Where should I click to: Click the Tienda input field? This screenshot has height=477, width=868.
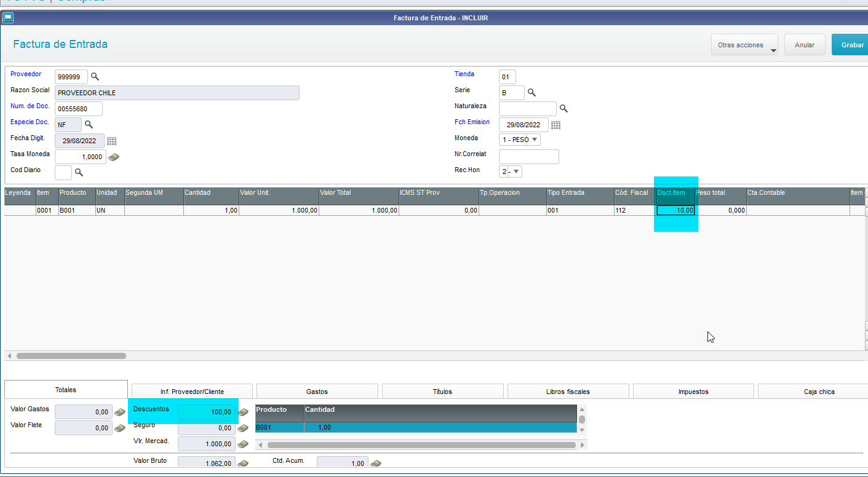[508, 77]
